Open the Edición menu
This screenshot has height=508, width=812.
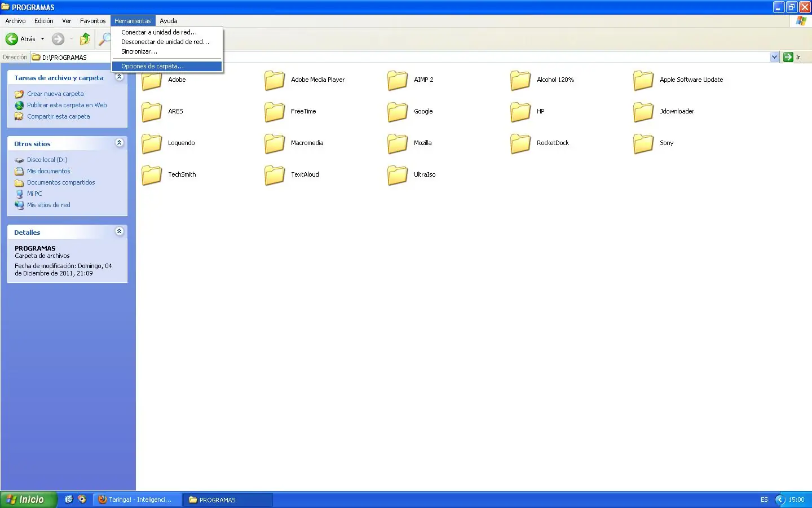44,21
